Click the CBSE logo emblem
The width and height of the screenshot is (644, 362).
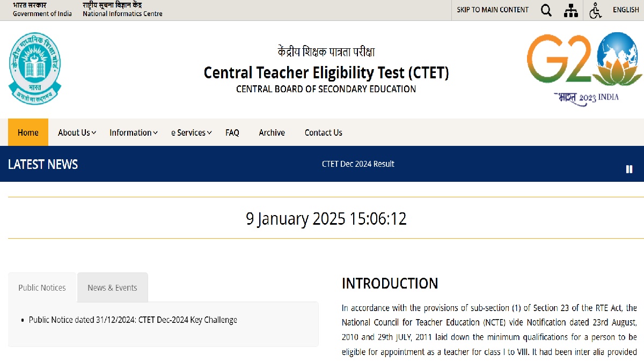tap(35, 69)
